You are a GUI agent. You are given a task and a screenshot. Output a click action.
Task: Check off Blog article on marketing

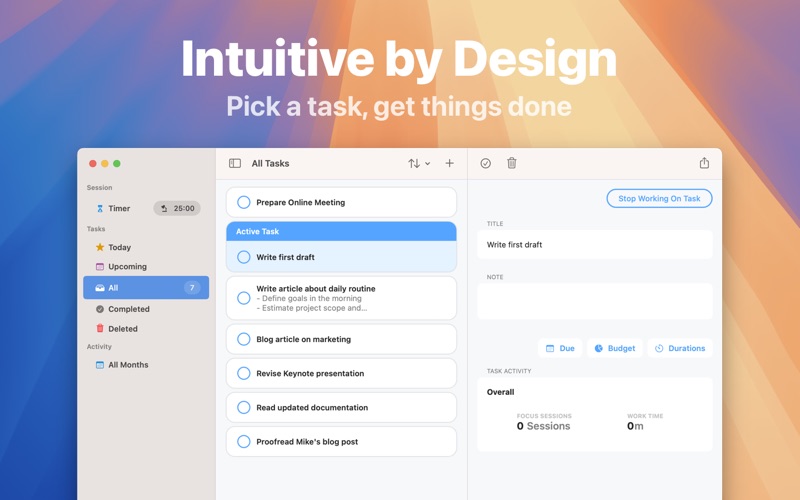[x=244, y=339]
